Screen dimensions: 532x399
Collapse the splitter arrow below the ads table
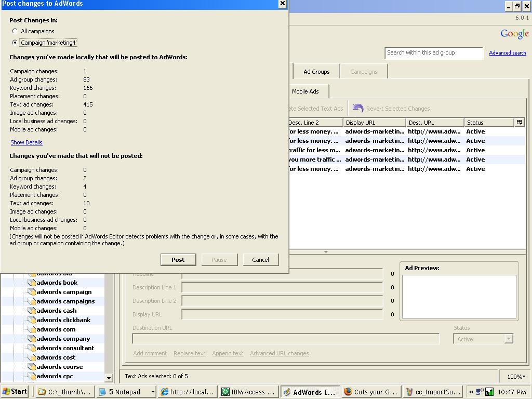(326, 252)
